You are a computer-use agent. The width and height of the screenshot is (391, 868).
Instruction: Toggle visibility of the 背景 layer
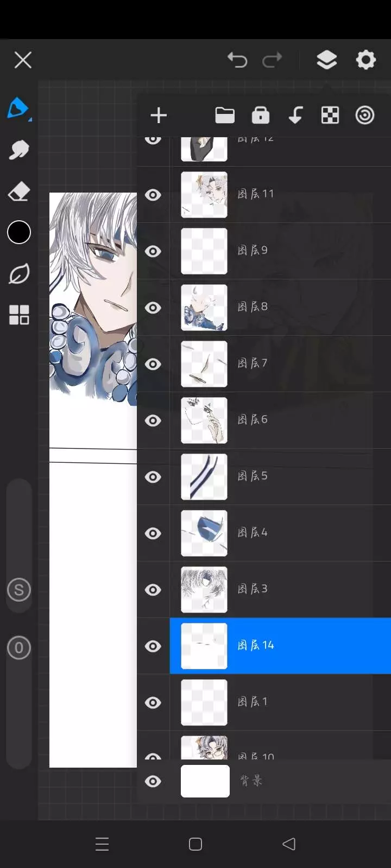click(153, 781)
